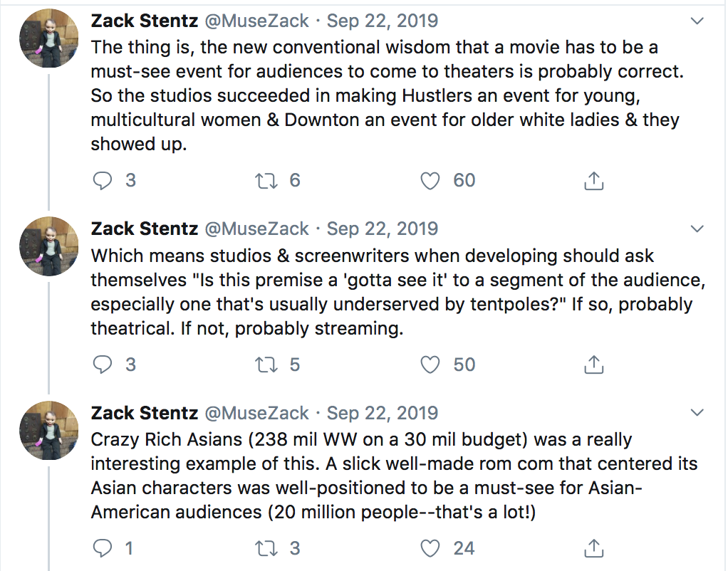The width and height of the screenshot is (728, 571).
Task: Click @MuseZack handle on the second tweet
Action: [256, 229]
